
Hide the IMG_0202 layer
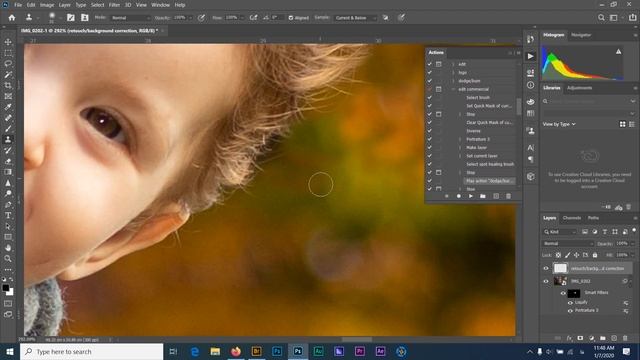(546, 281)
